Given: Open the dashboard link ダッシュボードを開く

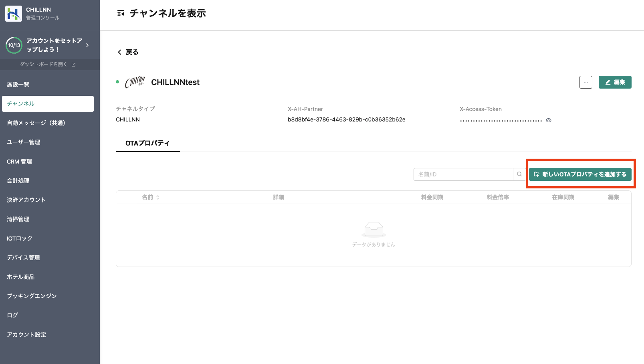Looking at the screenshot, I should (x=44, y=64).
